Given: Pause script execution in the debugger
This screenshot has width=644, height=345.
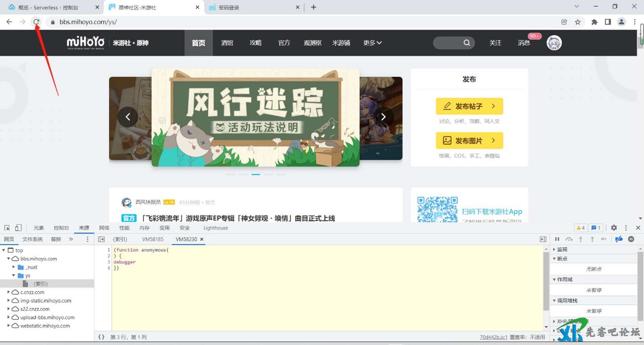Looking at the screenshot, I should pyautogui.click(x=557, y=239).
